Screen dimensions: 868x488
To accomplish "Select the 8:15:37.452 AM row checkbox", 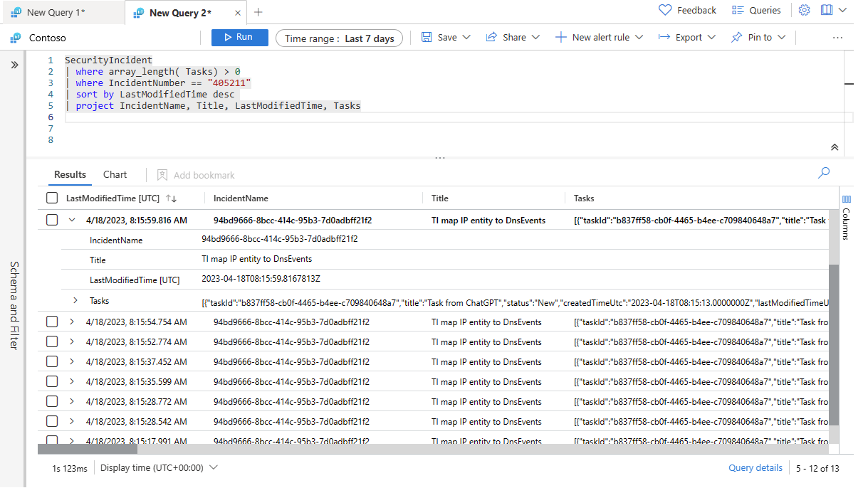I will coord(52,362).
